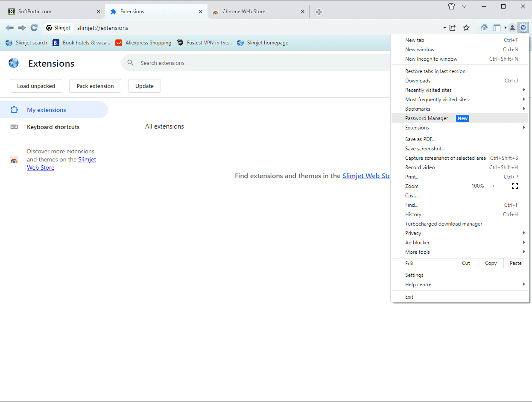This screenshot has width=532, height=402.
Task: Select Downloads in the menu
Action: click(460, 81)
